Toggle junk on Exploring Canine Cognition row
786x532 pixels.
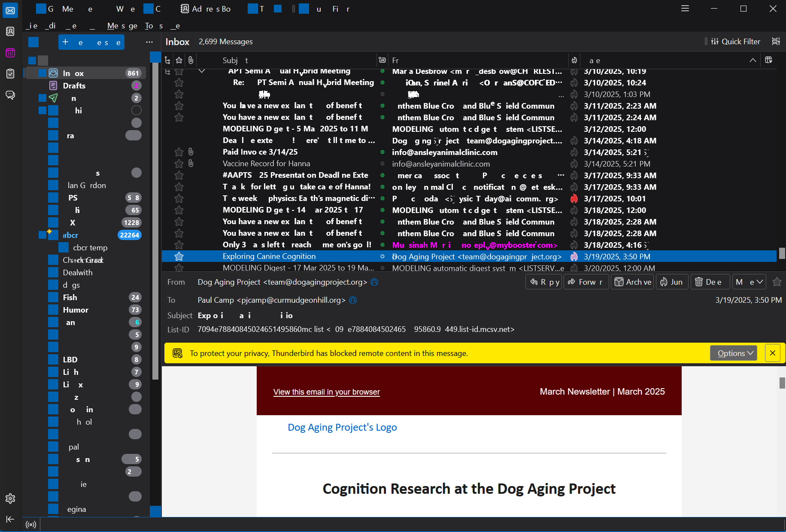click(x=574, y=256)
